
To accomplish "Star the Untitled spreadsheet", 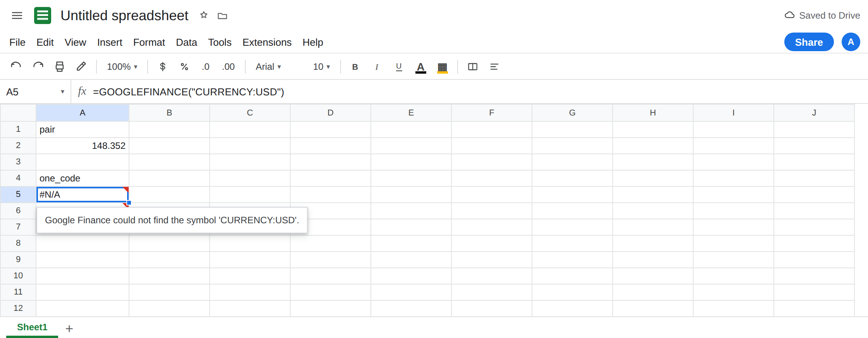I will coord(204,15).
